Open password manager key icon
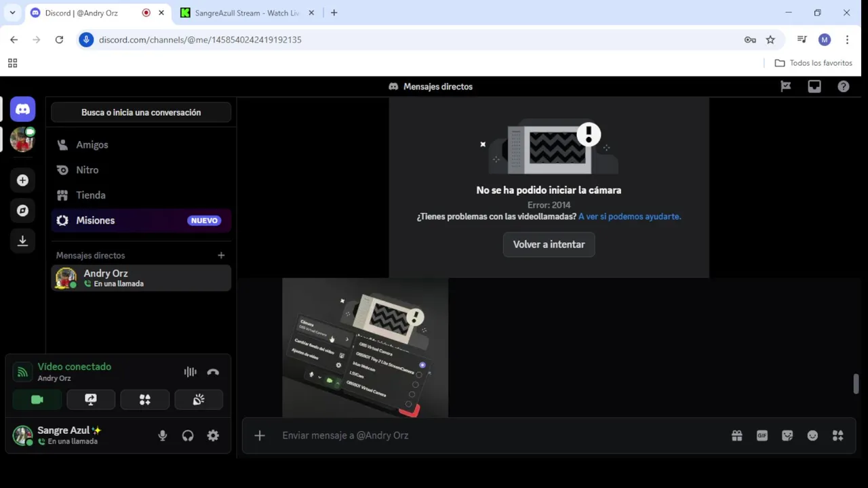 750,40
